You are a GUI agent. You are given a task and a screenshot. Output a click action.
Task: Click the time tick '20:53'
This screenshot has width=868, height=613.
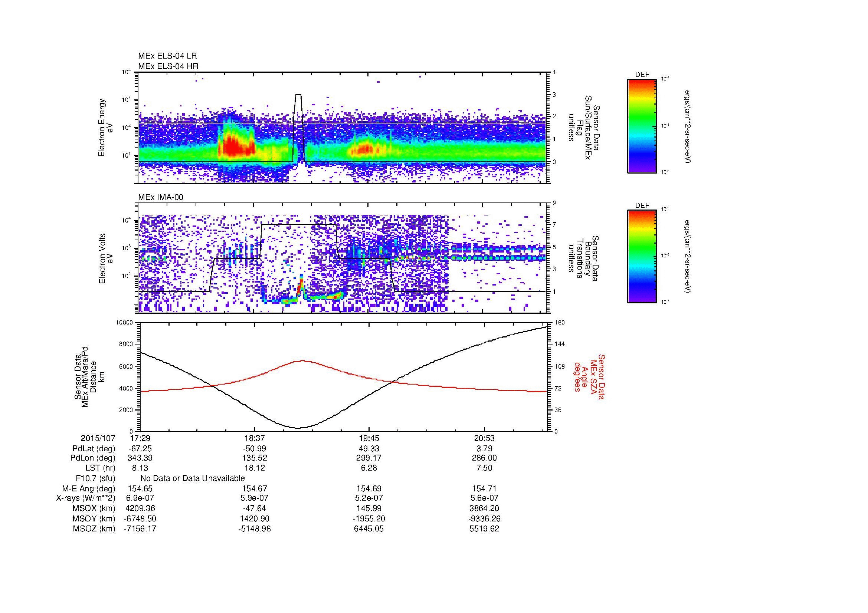[x=484, y=438]
